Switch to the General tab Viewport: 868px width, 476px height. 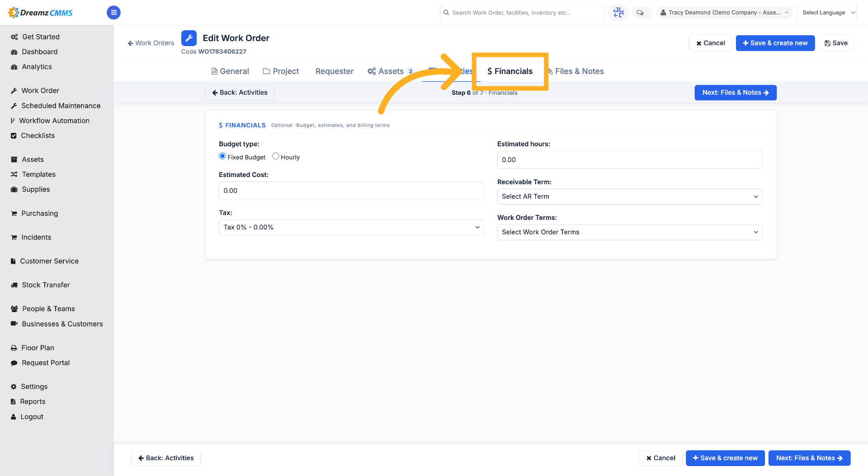230,71
